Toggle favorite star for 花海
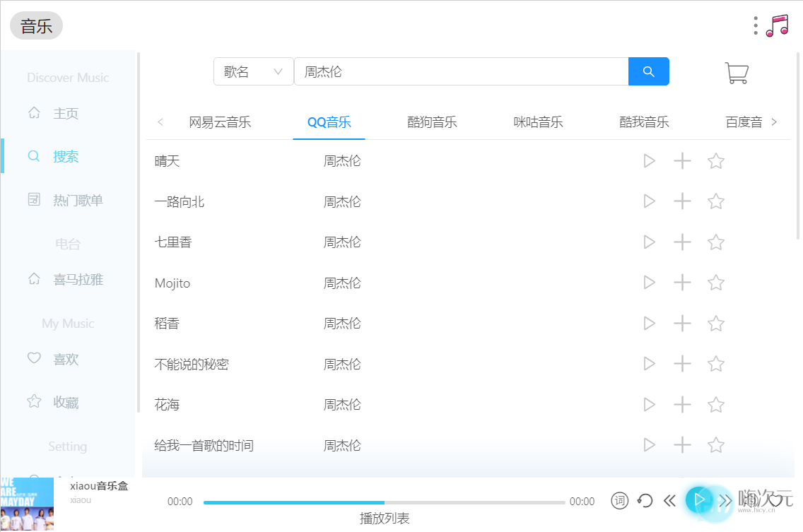 (715, 404)
